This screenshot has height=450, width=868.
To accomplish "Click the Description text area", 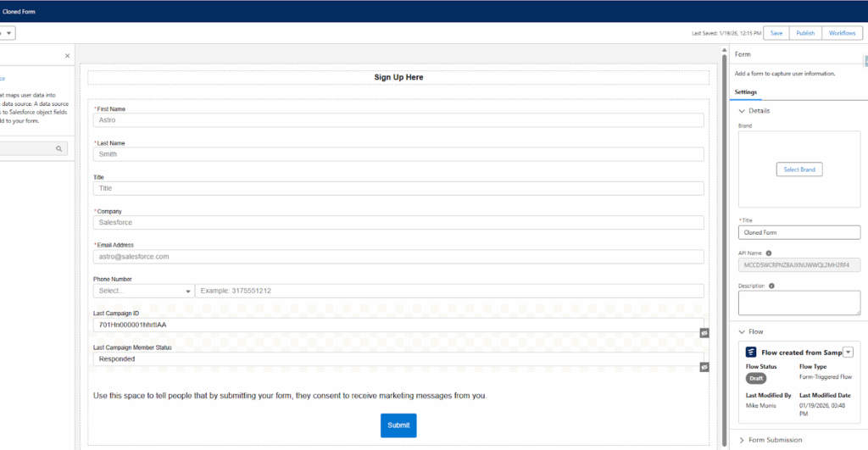I will click(x=799, y=303).
